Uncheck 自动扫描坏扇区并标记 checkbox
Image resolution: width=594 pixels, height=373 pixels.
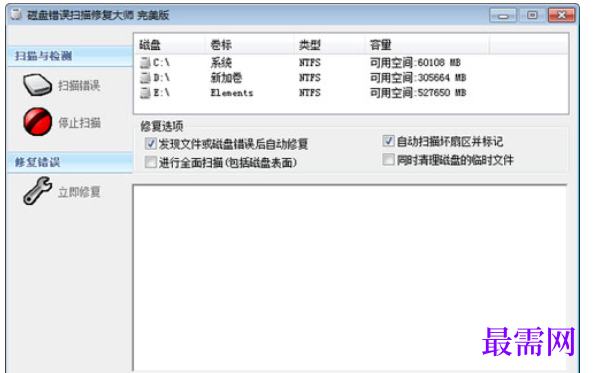tap(388, 141)
